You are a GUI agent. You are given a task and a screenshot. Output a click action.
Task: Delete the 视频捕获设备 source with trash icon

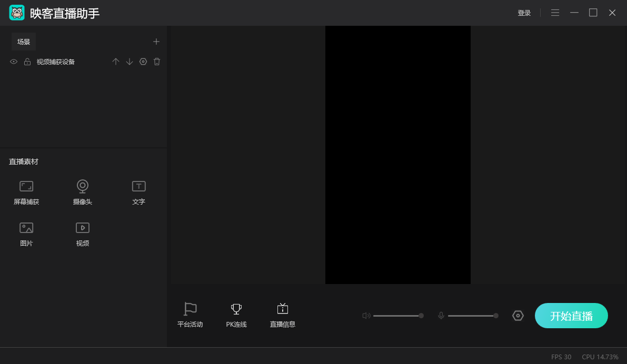pos(157,62)
